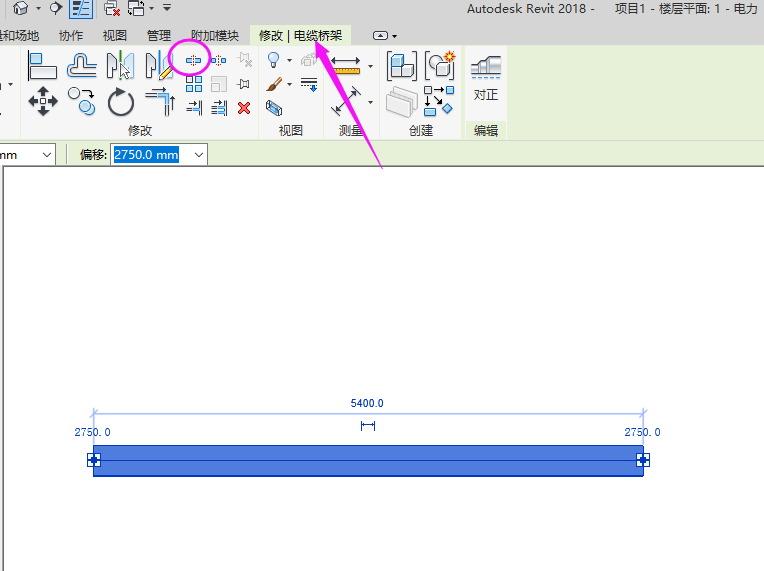
Task: Select the Split Element tool
Action: (193, 60)
